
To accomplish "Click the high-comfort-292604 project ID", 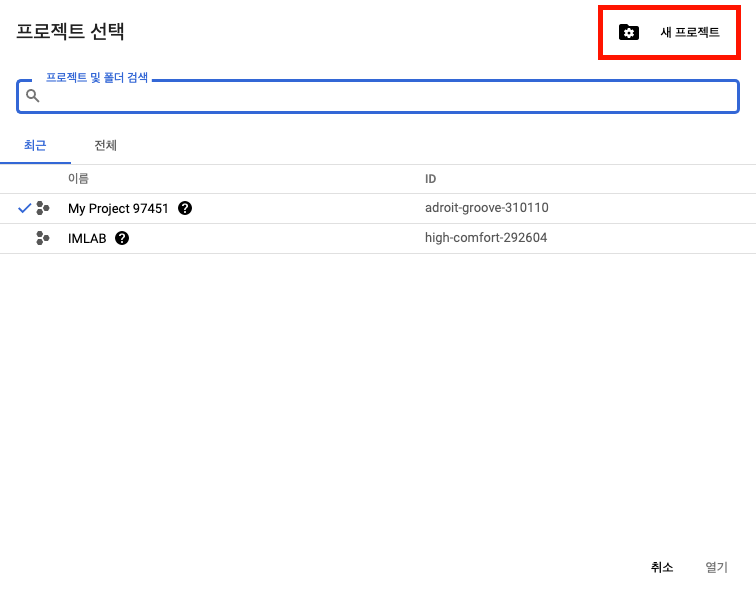I will [486, 238].
